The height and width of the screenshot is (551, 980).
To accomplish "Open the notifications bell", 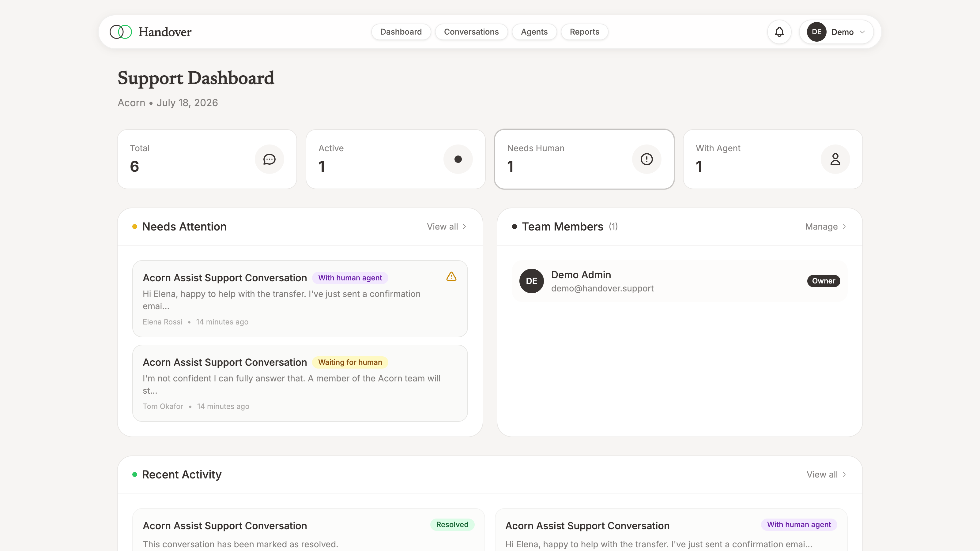I will coord(779,32).
